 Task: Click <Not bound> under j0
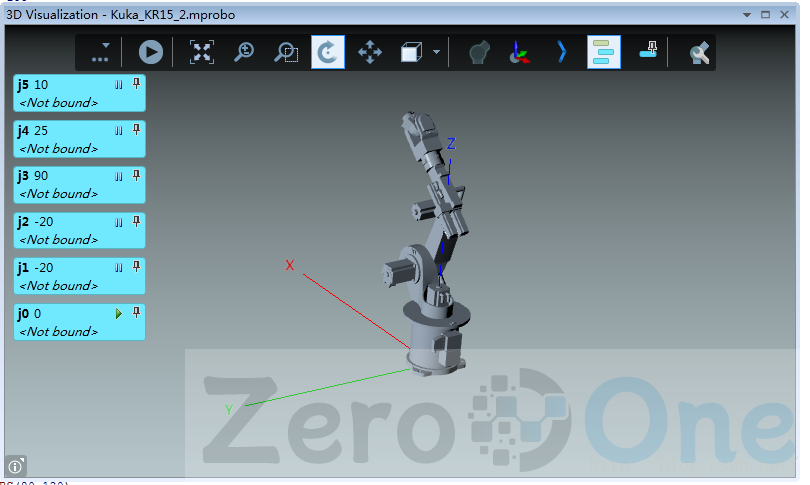click(58, 332)
